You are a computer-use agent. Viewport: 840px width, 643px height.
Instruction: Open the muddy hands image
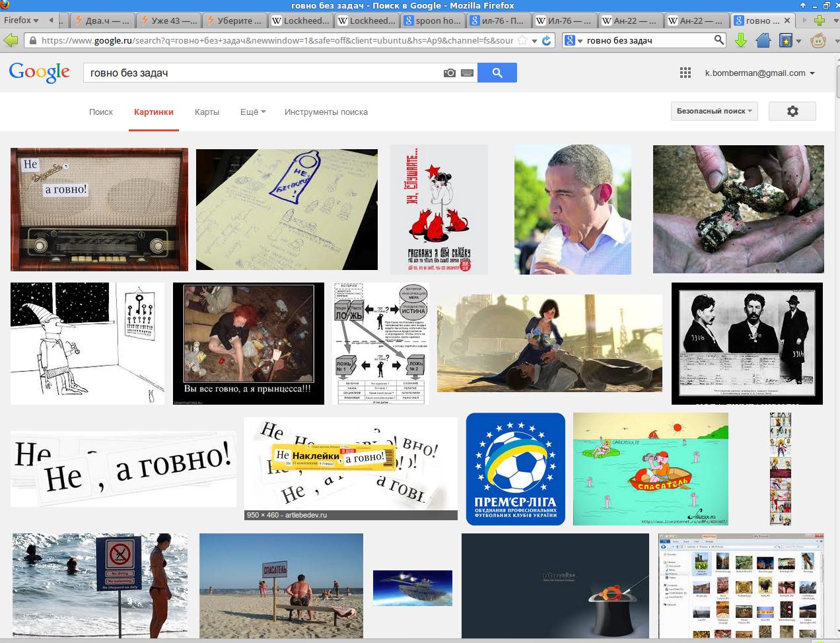click(738, 209)
